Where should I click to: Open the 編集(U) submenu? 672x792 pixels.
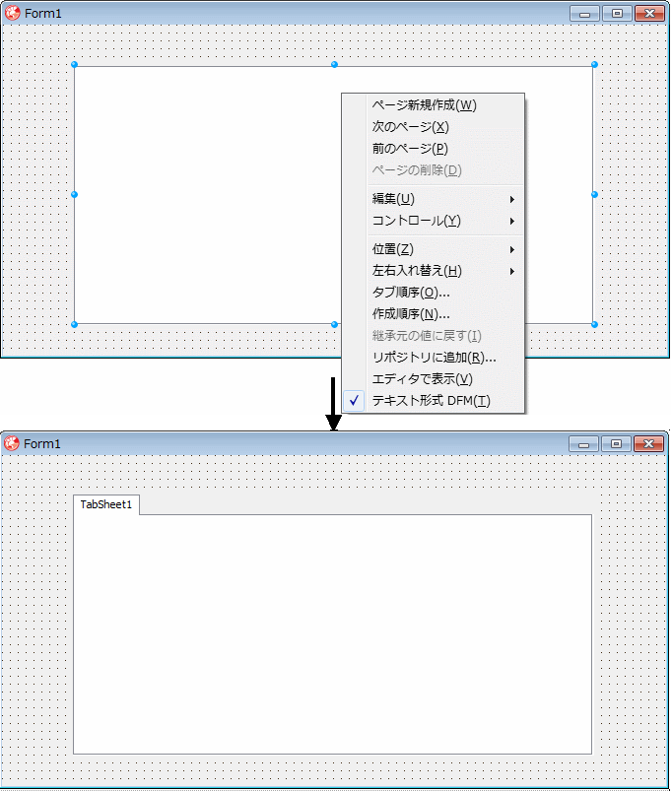pos(433,199)
